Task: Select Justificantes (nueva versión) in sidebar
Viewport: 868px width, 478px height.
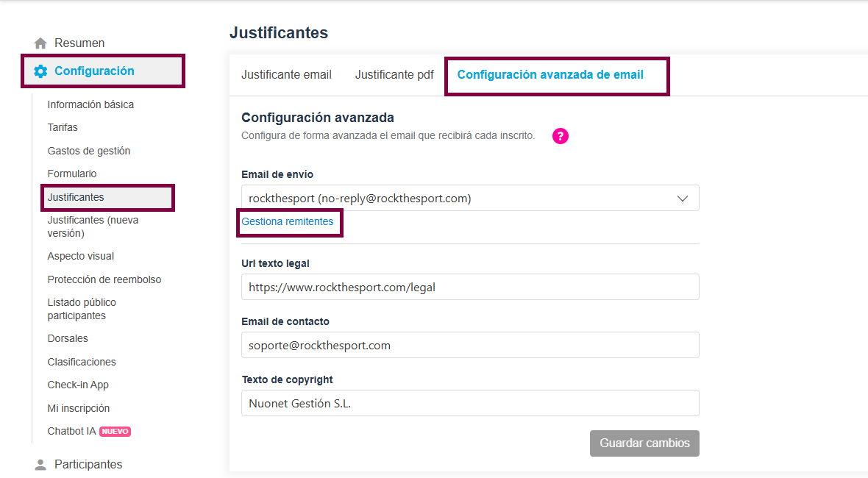Action: coord(93,226)
